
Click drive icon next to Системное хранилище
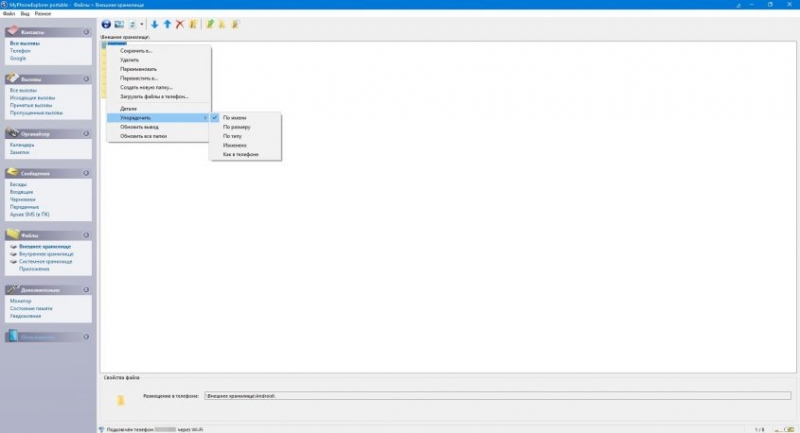(x=14, y=262)
